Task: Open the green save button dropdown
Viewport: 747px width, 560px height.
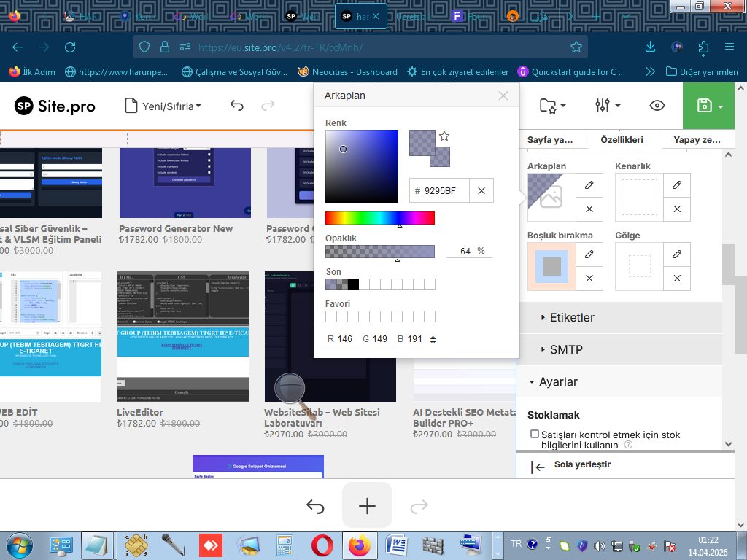Action: (721, 106)
